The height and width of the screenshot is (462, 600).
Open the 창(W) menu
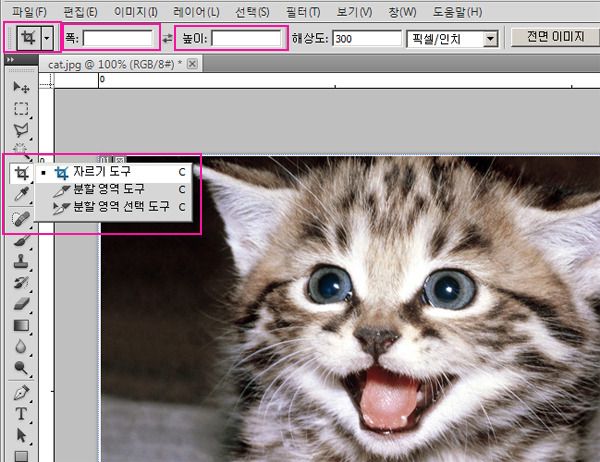click(x=402, y=12)
